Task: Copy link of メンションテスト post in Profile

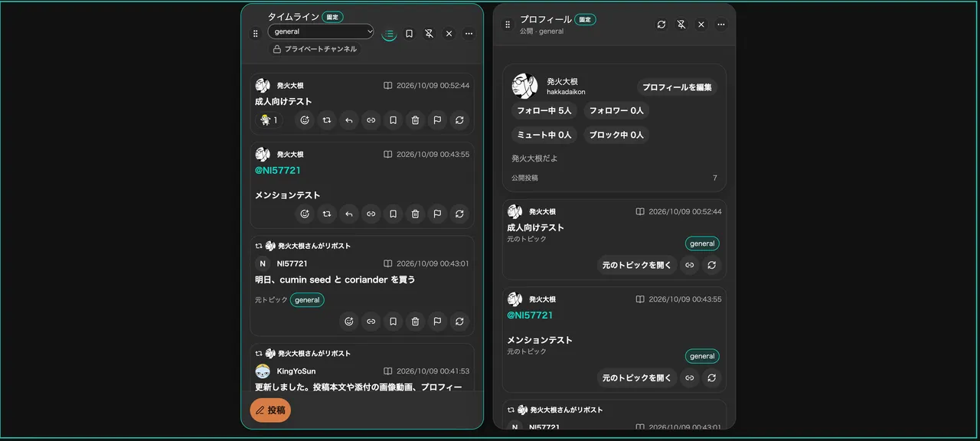Action: (690, 377)
